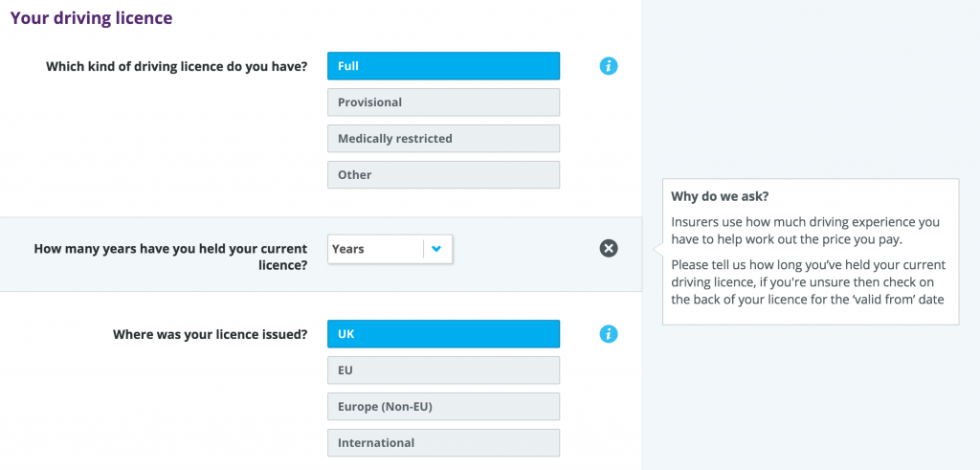Click the 'Please tell us how long' help paragraph

(x=808, y=281)
